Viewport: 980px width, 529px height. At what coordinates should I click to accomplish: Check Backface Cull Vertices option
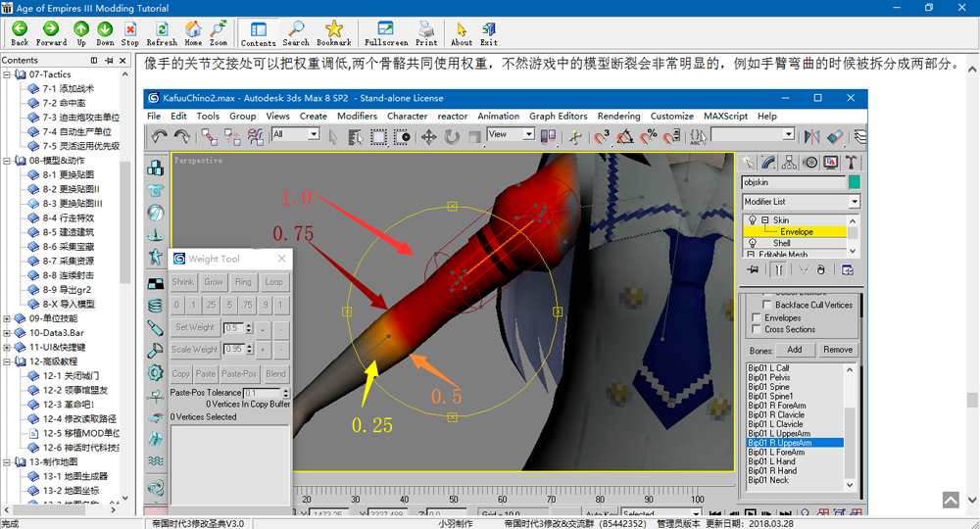(768, 306)
